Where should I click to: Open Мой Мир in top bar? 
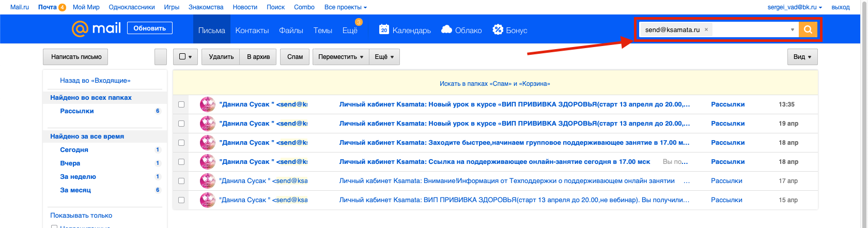tap(86, 7)
